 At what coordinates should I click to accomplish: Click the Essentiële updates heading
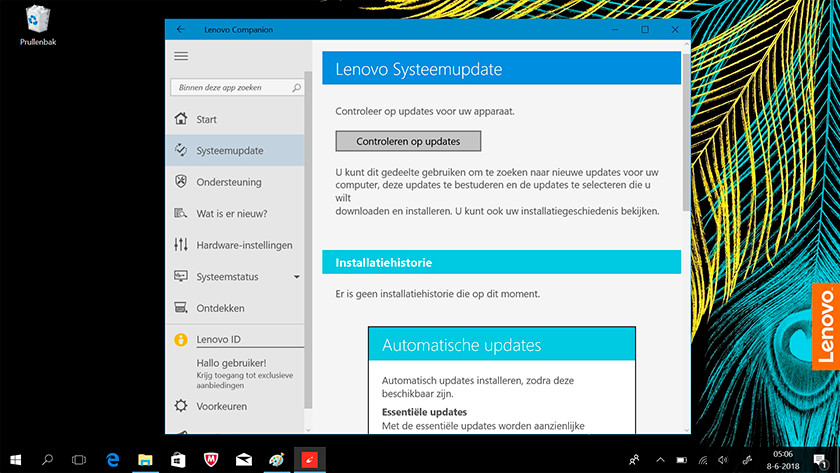click(424, 411)
